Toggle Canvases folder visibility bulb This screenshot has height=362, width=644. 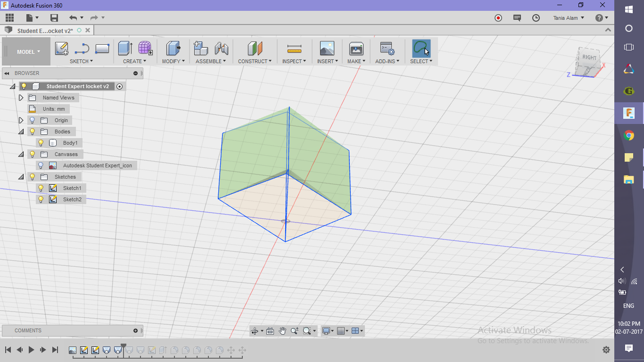[x=32, y=154]
